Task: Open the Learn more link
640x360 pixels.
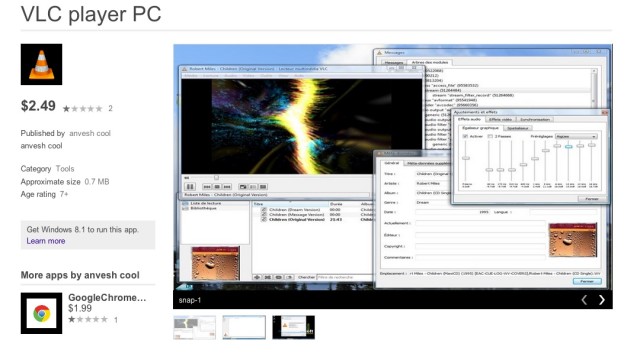Action: click(x=46, y=241)
